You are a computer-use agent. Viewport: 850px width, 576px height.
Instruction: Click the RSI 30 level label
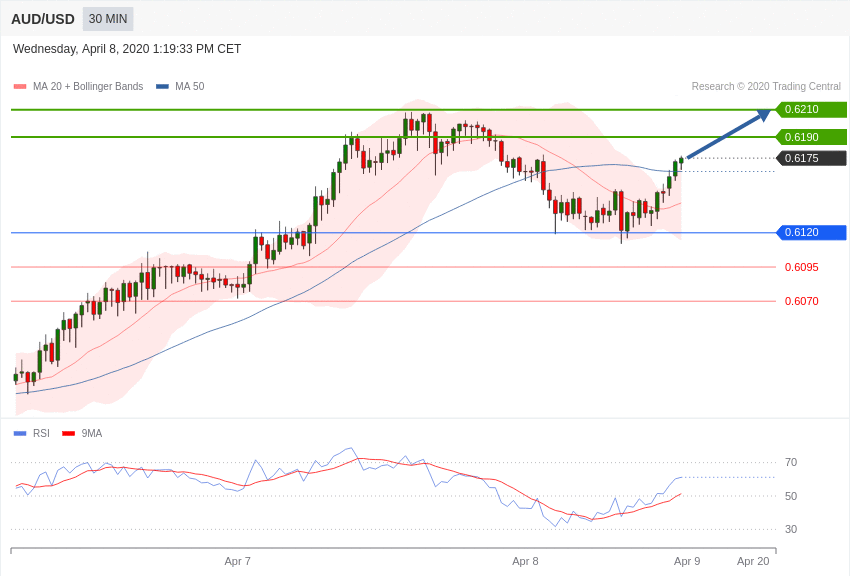[791, 529]
